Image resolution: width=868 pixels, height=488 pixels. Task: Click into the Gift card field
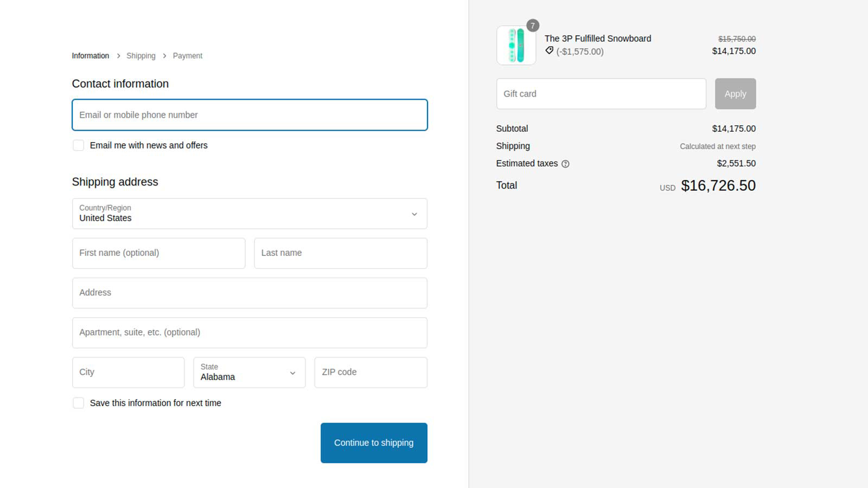(x=601, y=94)
